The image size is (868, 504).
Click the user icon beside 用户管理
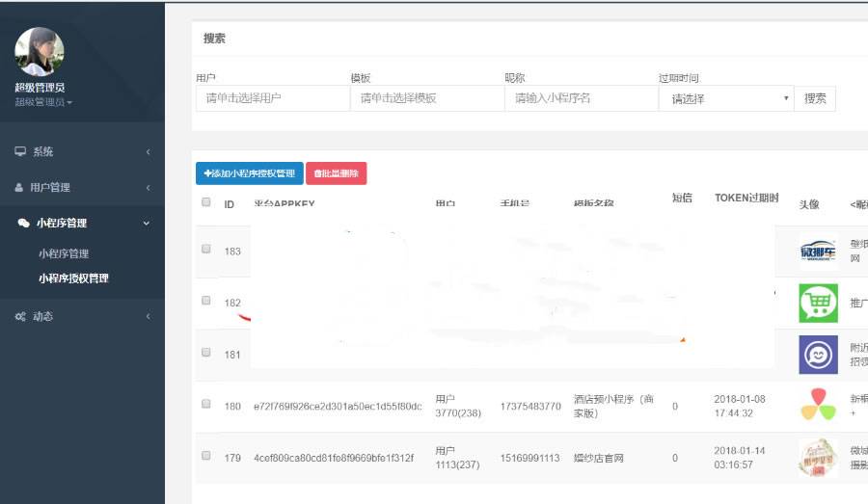tap(19, 187)
